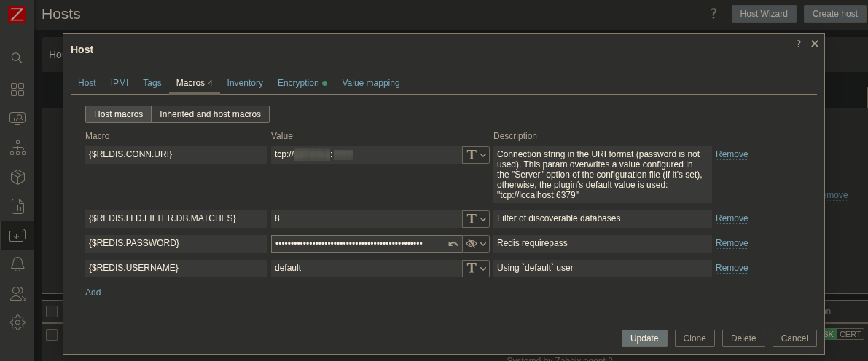Switch to the IPMI tab
Screen dimensions: 868x361
tap(120, 83)
